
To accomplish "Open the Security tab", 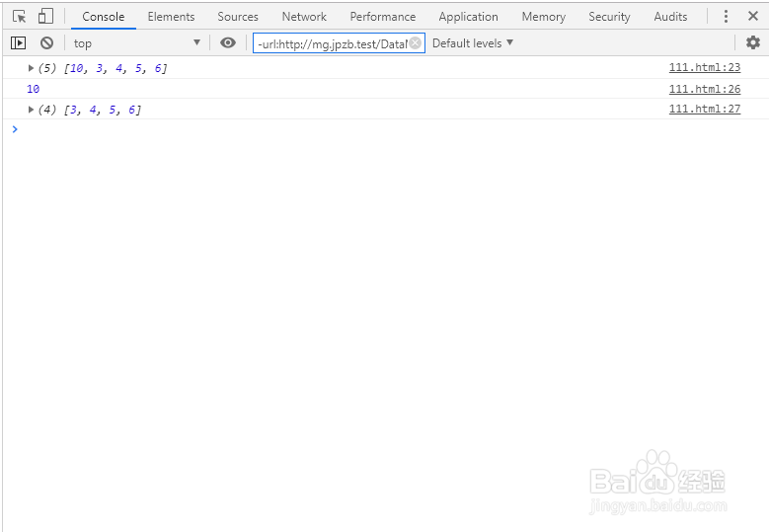I will pyautogui.click(x=609, y=17).
